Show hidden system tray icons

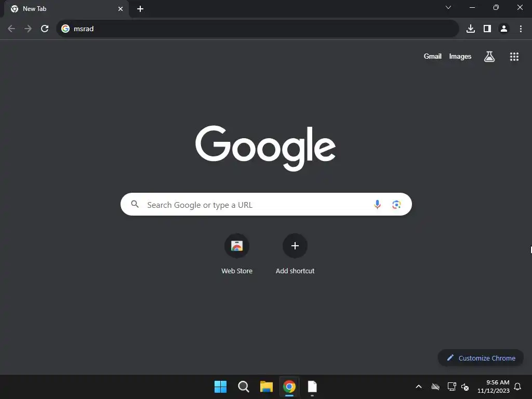pyautogui.click(x=419, y=387)
